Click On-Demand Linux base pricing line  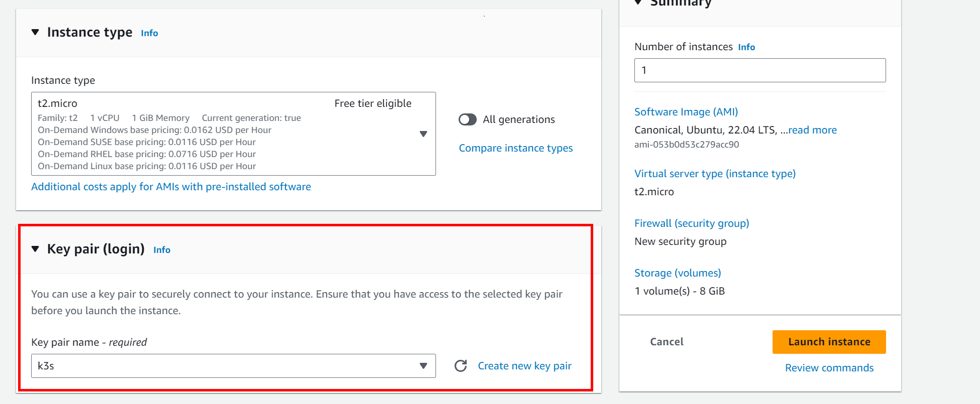pos(147,166)
